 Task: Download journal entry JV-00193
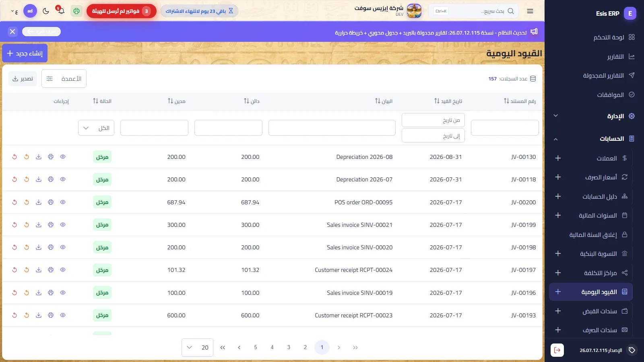[39, 315]
